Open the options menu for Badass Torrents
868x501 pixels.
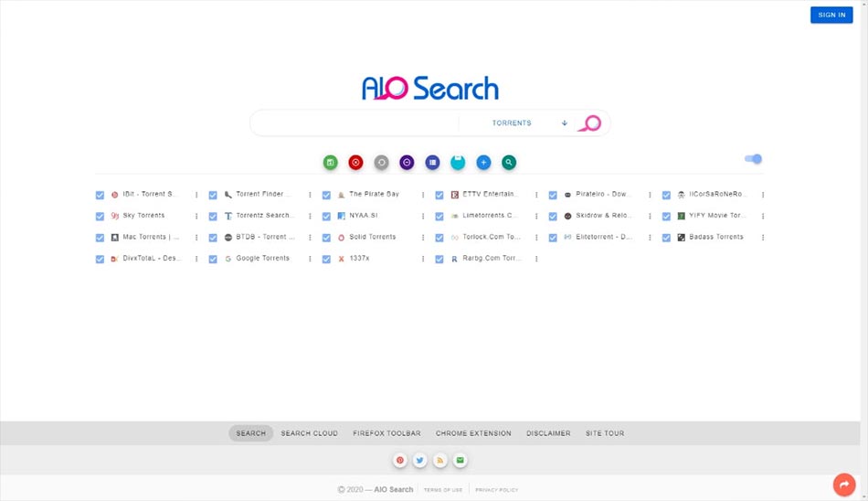(763, 237)
